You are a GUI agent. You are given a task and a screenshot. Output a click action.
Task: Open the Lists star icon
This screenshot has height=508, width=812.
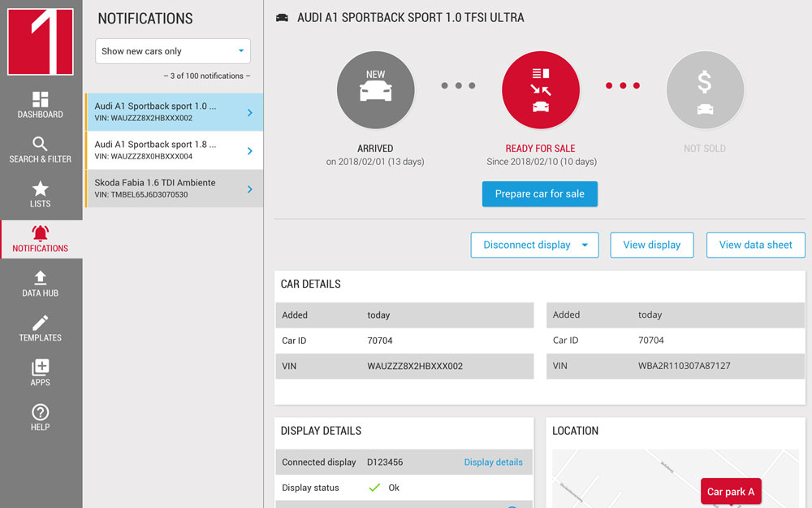point(40,189)
